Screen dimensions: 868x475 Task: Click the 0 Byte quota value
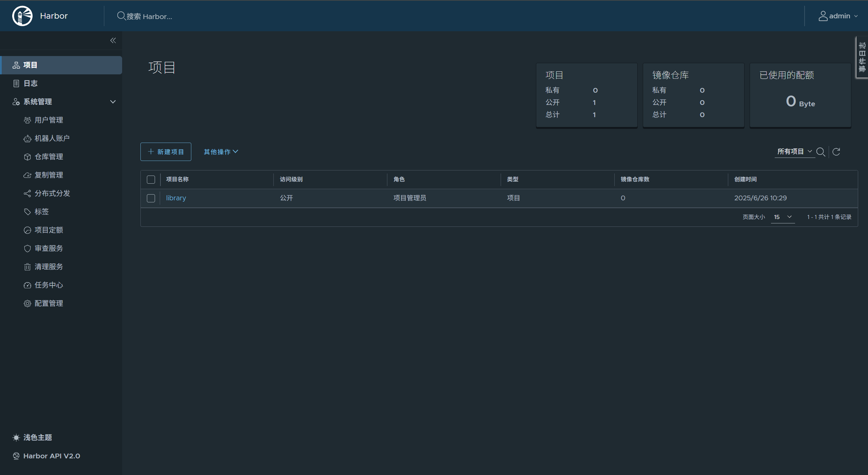[x=801, y=102]
